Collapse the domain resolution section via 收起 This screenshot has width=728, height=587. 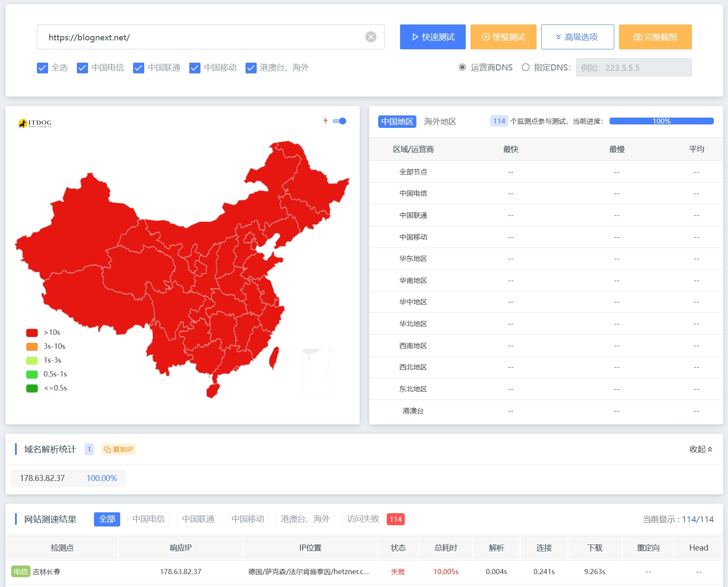pos(701,449)
